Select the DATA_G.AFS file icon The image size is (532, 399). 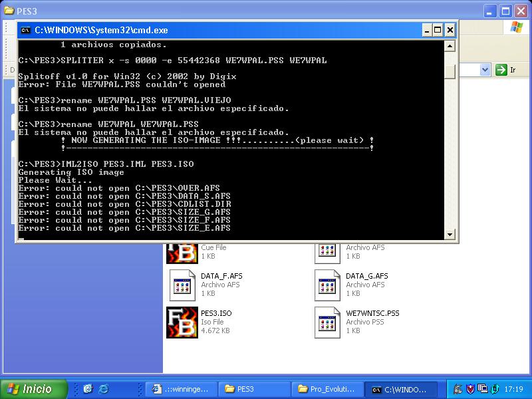click(x=327, y=285)
